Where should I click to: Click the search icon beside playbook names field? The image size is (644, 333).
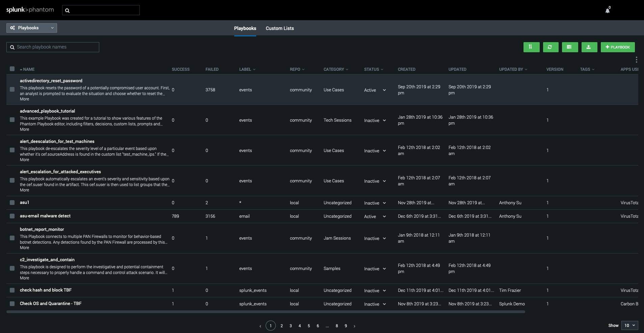pyautogui.click(x=12, y=47)
